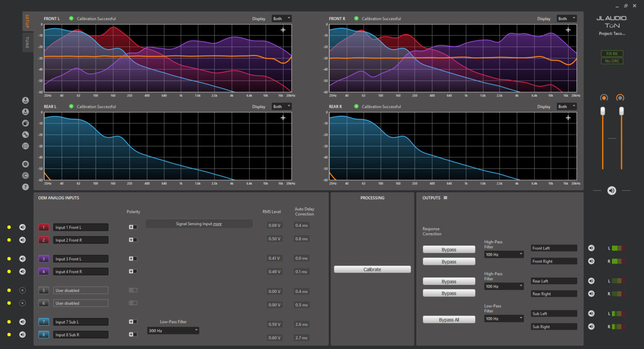Image resolution: width=644 pixels, height=349 pixels.
Task: Click the Input 1 Front L name field
Action: [x=81, y=227]
